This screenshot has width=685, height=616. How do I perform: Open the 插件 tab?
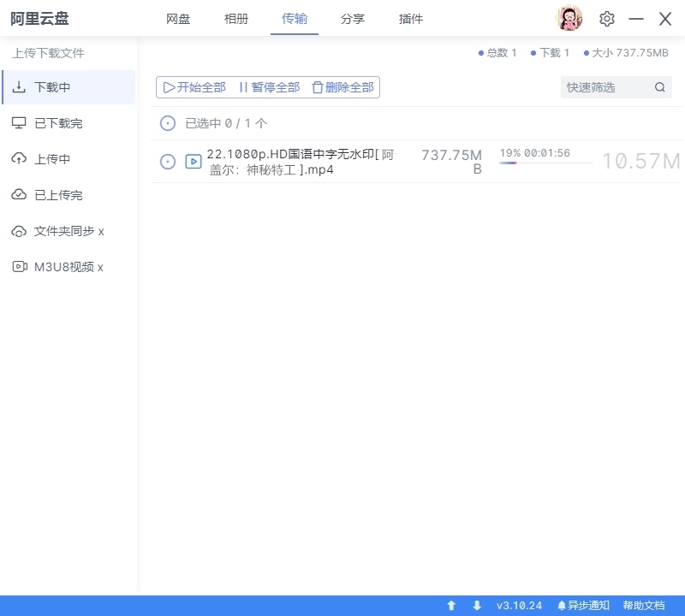click(411, 19)
